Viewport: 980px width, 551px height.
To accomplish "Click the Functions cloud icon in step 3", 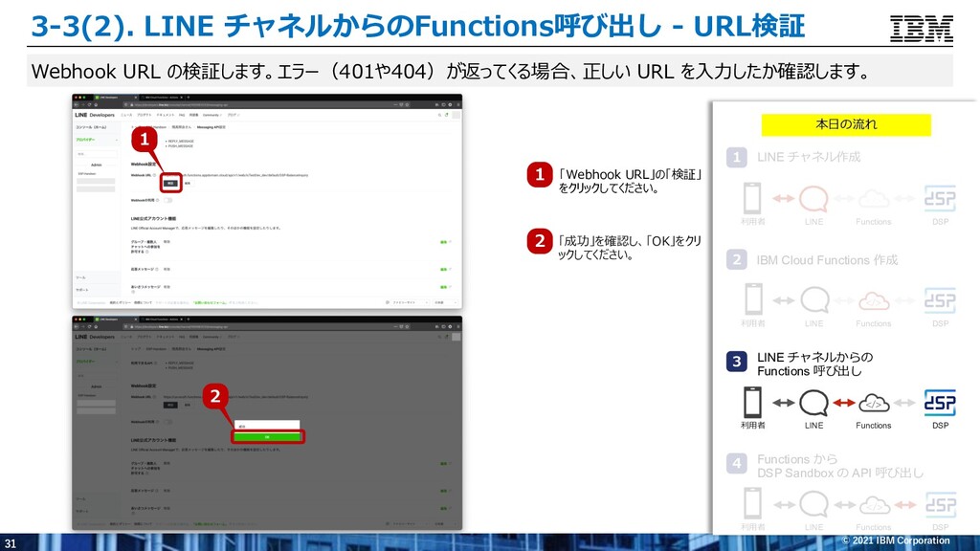I will [x=874, y=404].
